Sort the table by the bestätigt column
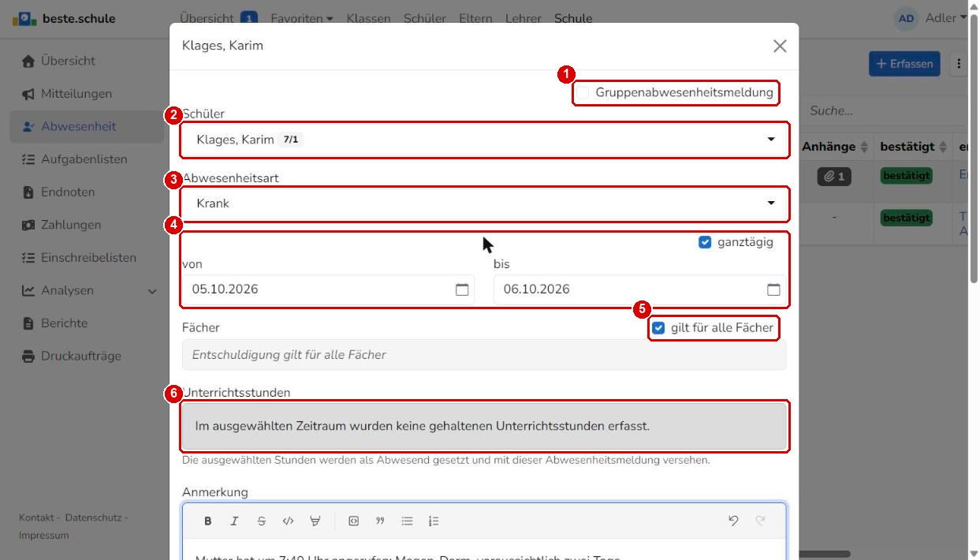 coord(912,147)
